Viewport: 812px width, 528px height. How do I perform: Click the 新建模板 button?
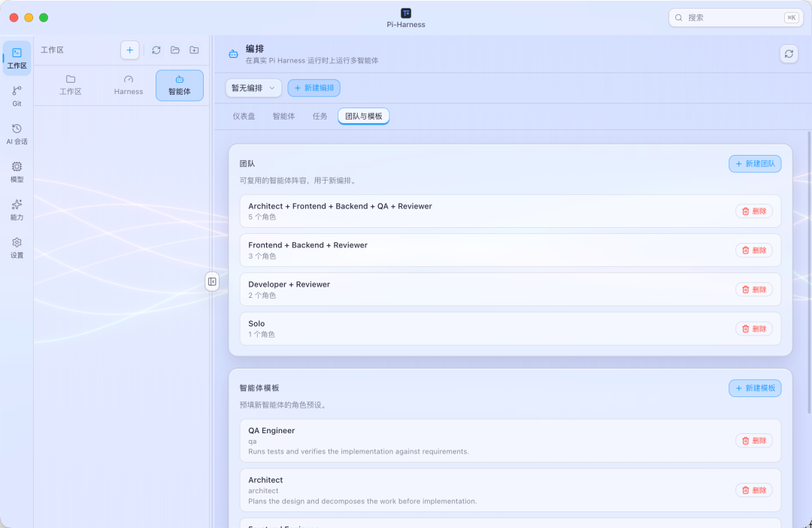tap(755, 388)
